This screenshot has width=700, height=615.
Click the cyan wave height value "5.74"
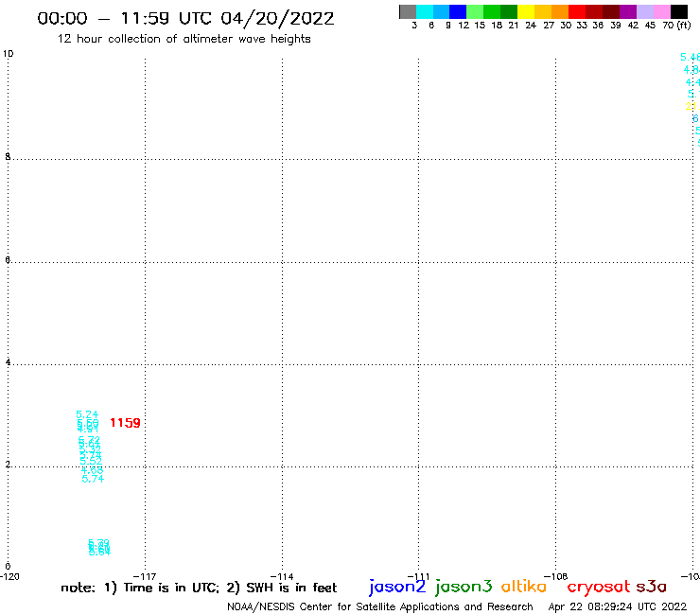click(93, 479)
